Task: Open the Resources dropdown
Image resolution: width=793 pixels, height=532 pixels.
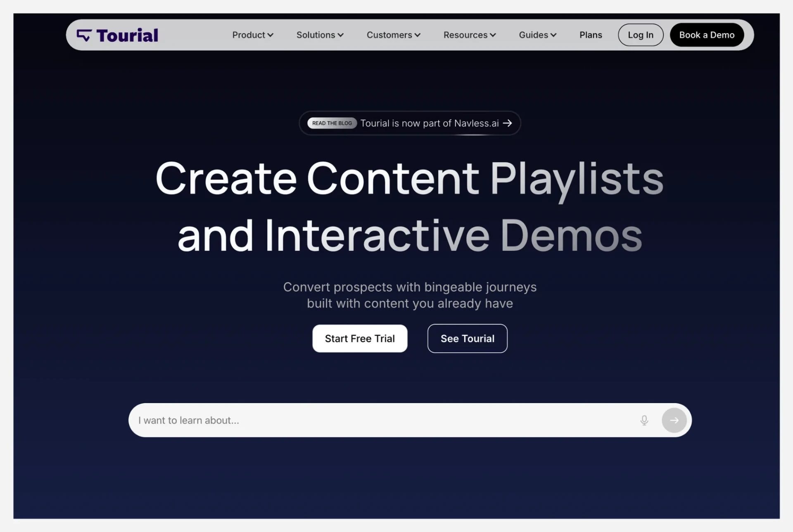Action: point(470,35)
